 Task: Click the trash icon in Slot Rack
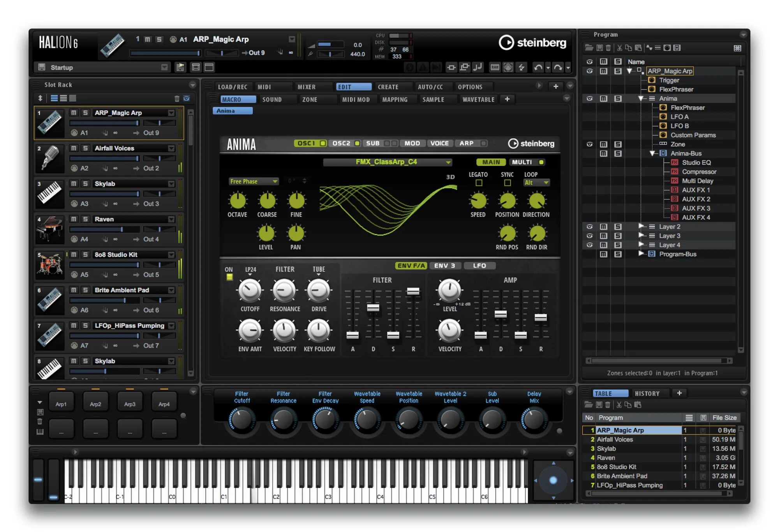177,99
